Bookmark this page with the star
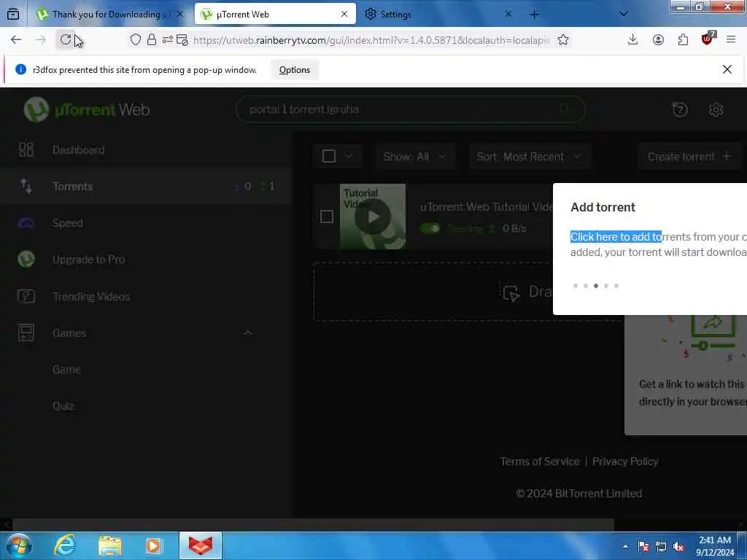 click(x=563, y=40)
